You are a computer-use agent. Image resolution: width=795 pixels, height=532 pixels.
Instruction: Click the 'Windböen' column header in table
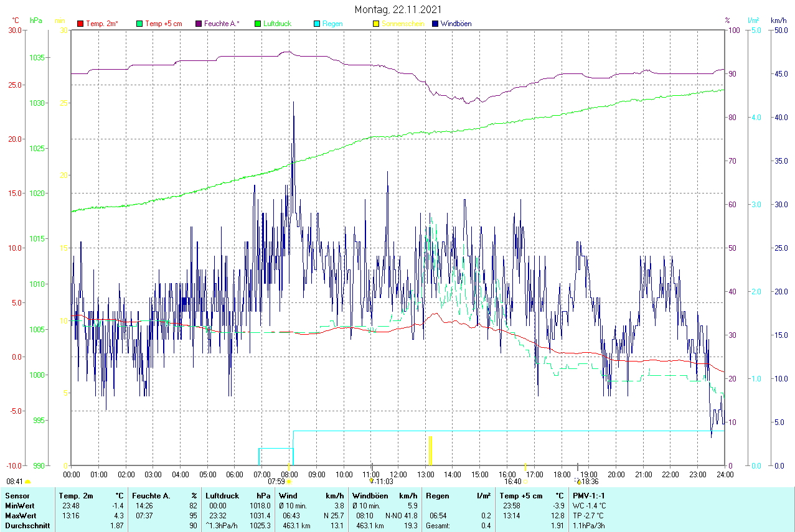pyautogui.click(x=369, y=496)
